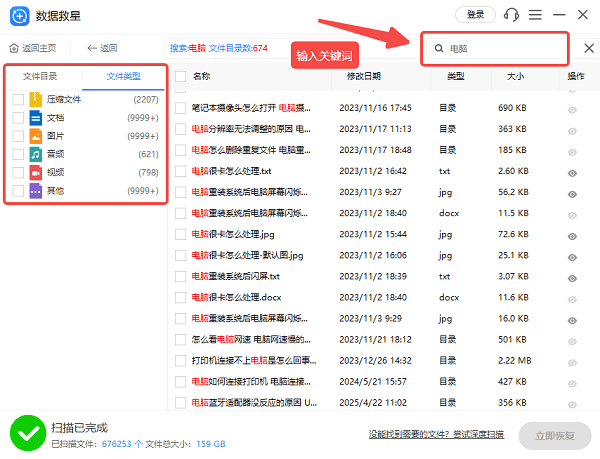
Task: Click the green 音频 audio icon
Action: (x=35, y=154)
